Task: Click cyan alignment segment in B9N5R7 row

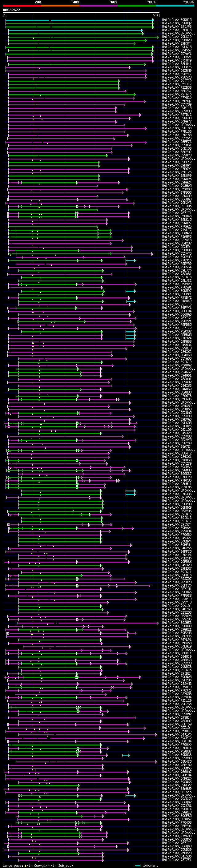Action: coord(131,291)
